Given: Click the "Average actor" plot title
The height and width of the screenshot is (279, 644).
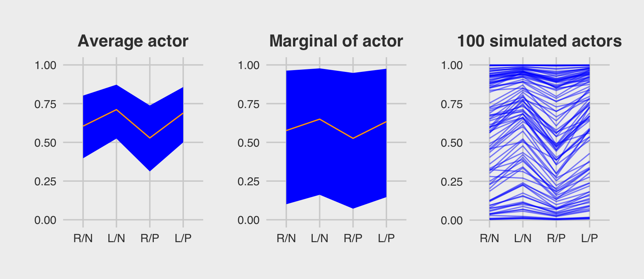Looking at the screenshot, I should pyautogui.click(x=133, y=41).
